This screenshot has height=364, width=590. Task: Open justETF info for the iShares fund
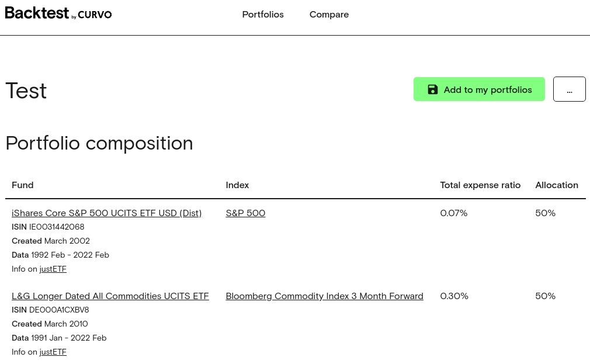pyautogui.click(x=53, y=269)
